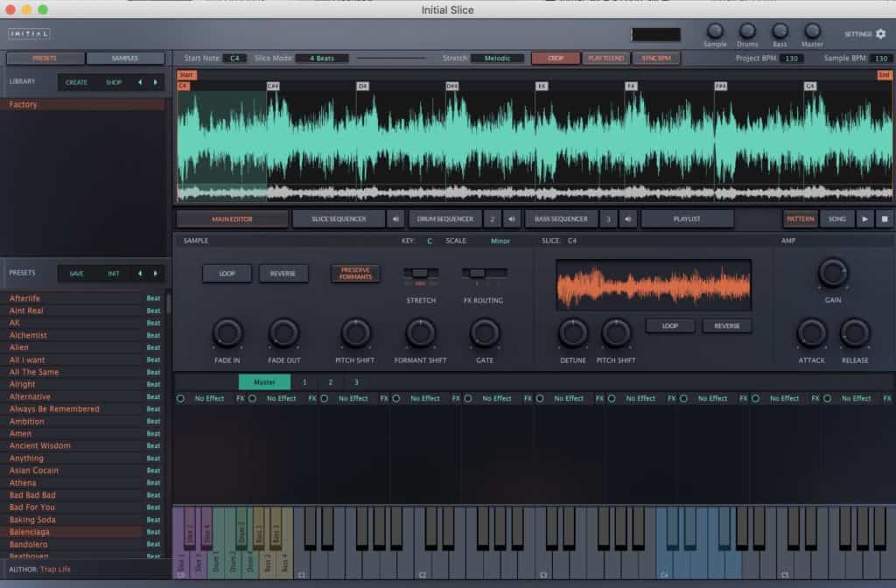896x588 pixels.
Task: Switch to the Bass Sequencer tab
Action: tap(561, 219)
